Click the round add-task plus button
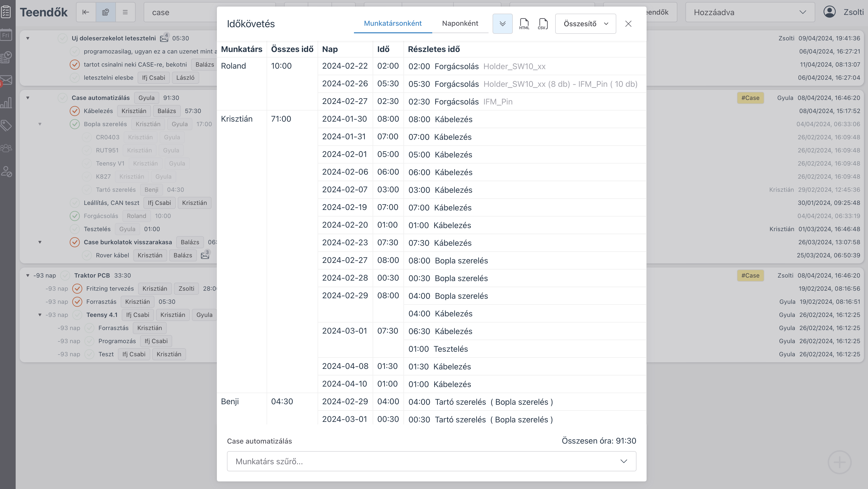This screenshot has height=489, width=868. coord(839,462)
